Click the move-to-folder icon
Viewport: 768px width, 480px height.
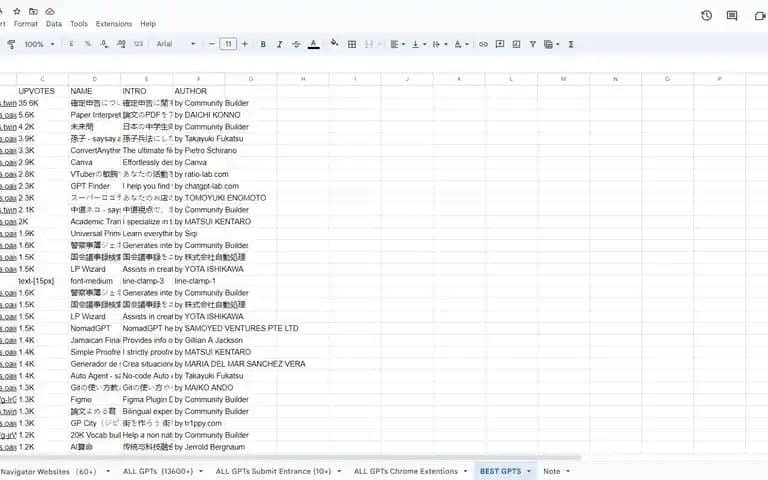click(x=33, y=11)
